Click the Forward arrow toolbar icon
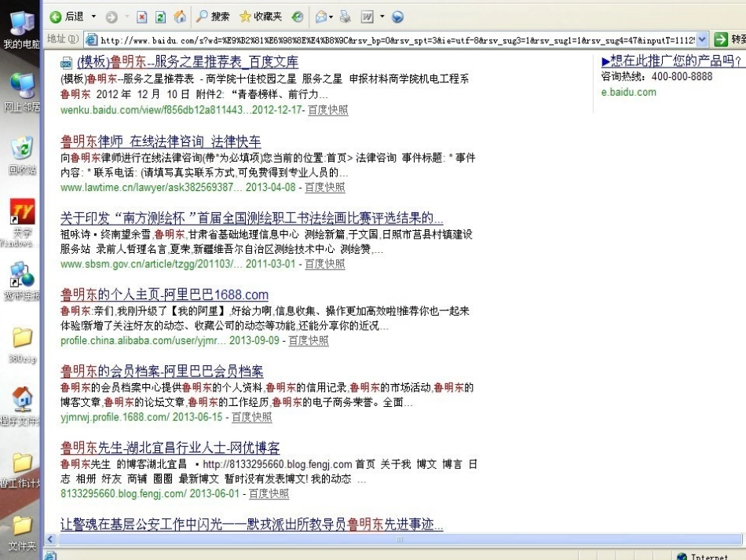Viewport: 746px width, 560px height. (x=112, y=17)
